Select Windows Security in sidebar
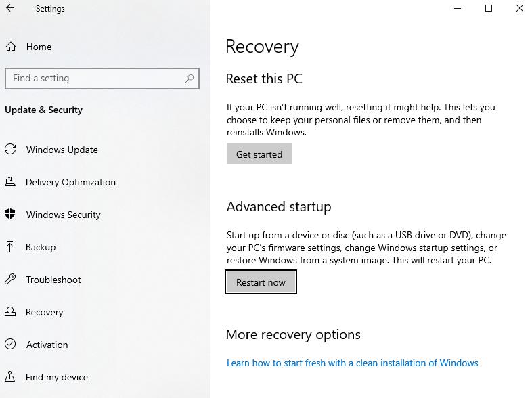The width and height of the screenshot is (532, 398). pos(64,215)
